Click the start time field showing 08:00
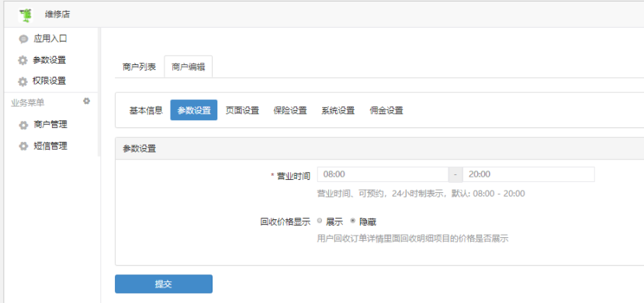Image resolution: width=644 pixels, height=303 pixels. (x=383, y=174)
